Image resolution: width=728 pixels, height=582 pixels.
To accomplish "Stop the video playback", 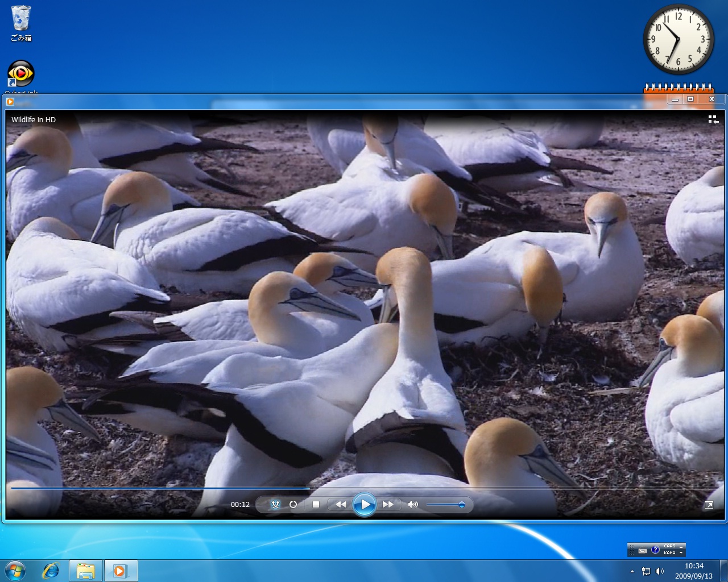I will tap(316, 504).
